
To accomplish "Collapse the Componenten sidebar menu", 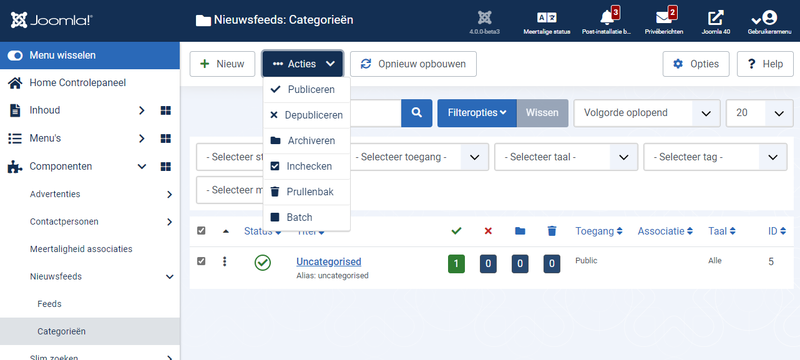I will (142, 166).
